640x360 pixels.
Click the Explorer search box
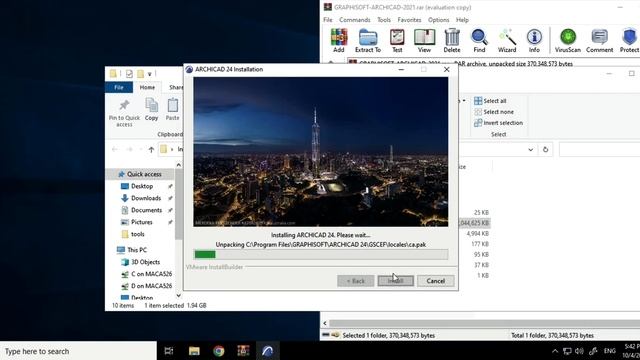point(599,149)
